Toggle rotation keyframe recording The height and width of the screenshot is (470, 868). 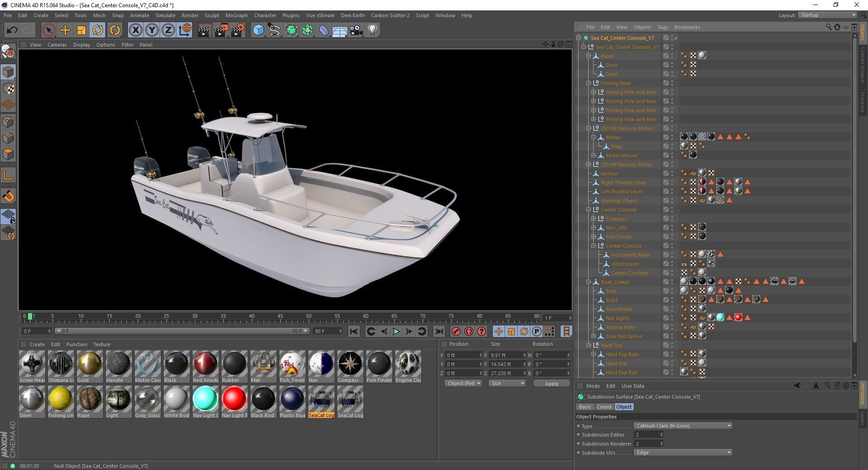524,332
